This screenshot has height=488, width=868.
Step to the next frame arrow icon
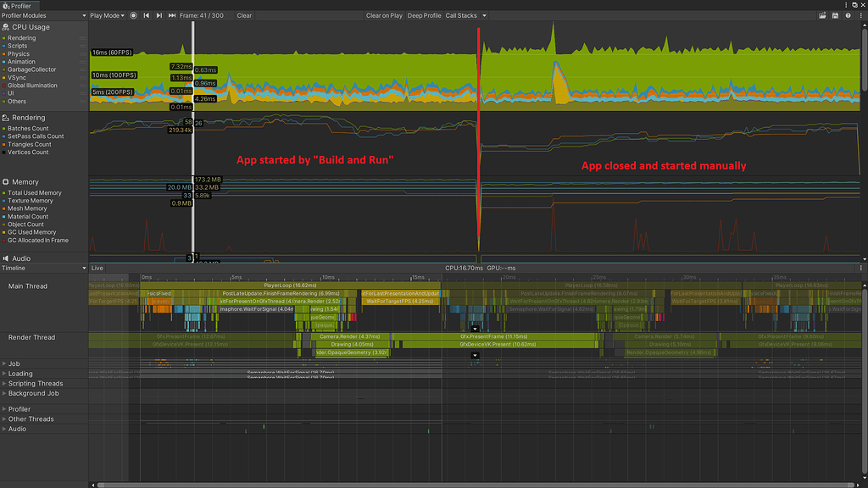coord(159,15)
